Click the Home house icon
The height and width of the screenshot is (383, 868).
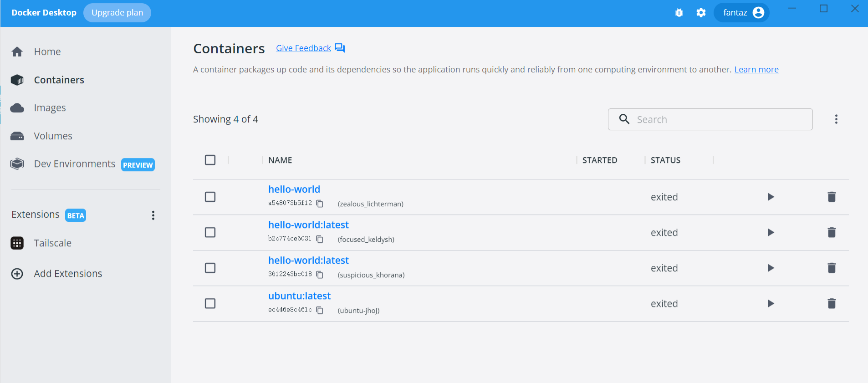click(x=17, y=52)
